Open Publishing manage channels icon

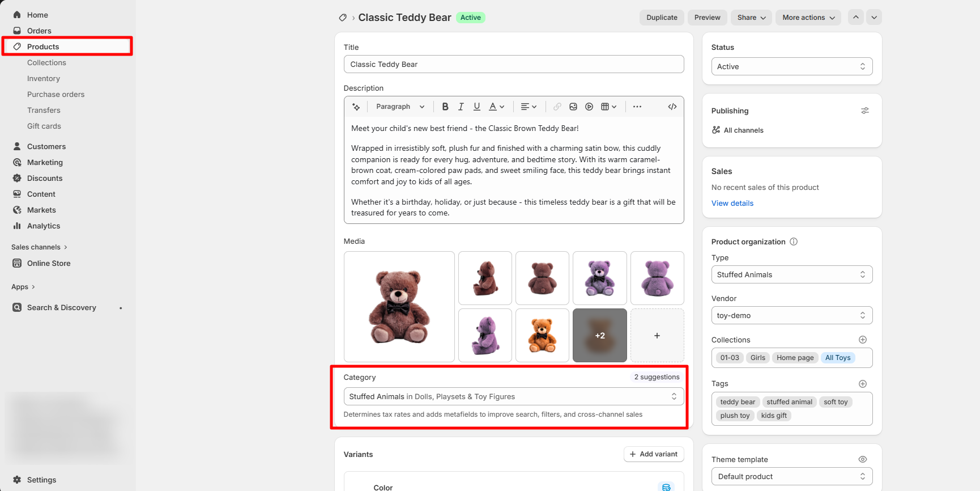865,111
